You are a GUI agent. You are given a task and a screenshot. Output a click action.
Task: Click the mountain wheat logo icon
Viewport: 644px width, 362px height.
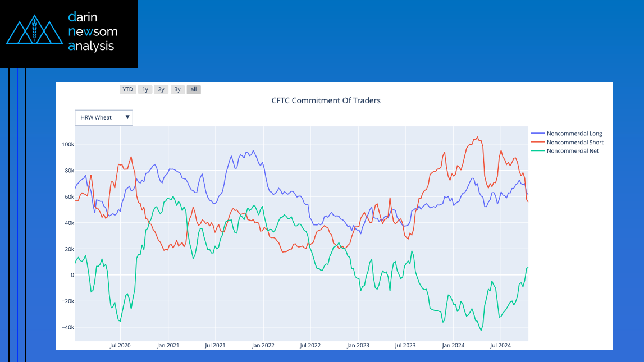pos(34,32)
